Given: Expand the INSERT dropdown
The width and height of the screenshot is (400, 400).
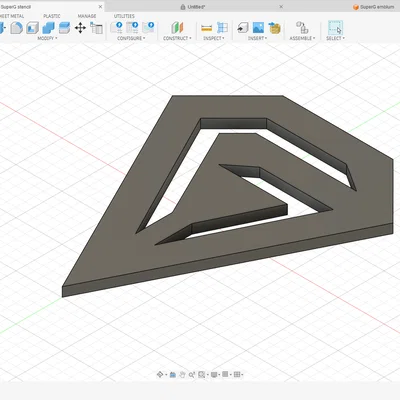Looking at the screenshot, I should tap(257, 38).
